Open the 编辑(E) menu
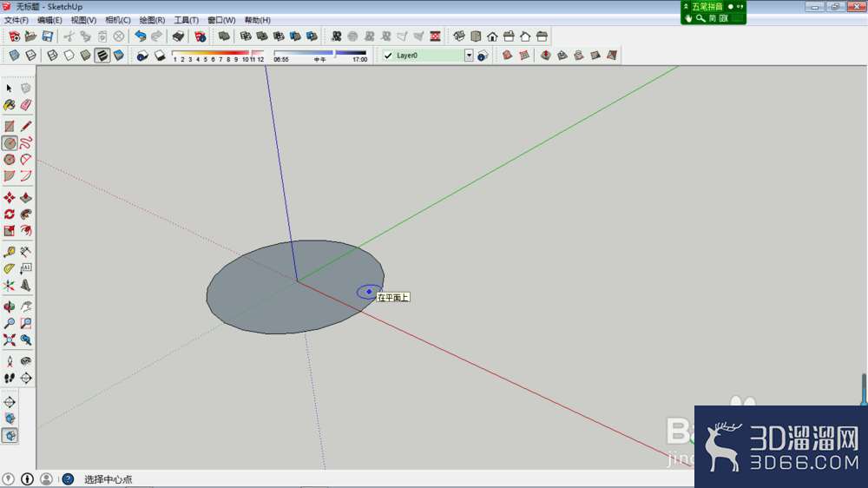868x488 pixels. (49, 20)
